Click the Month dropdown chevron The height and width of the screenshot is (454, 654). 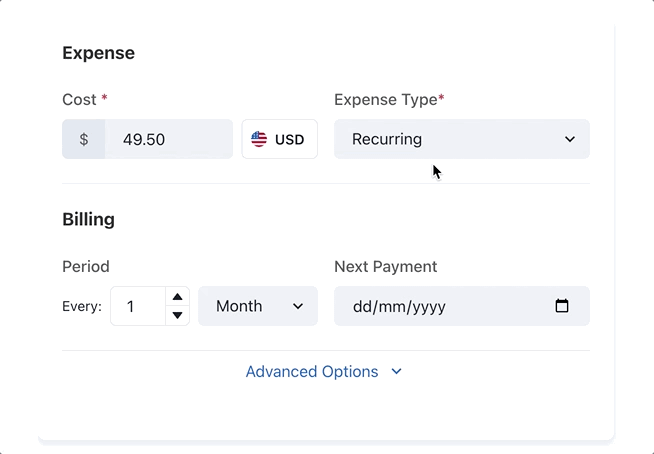[298, 306]
